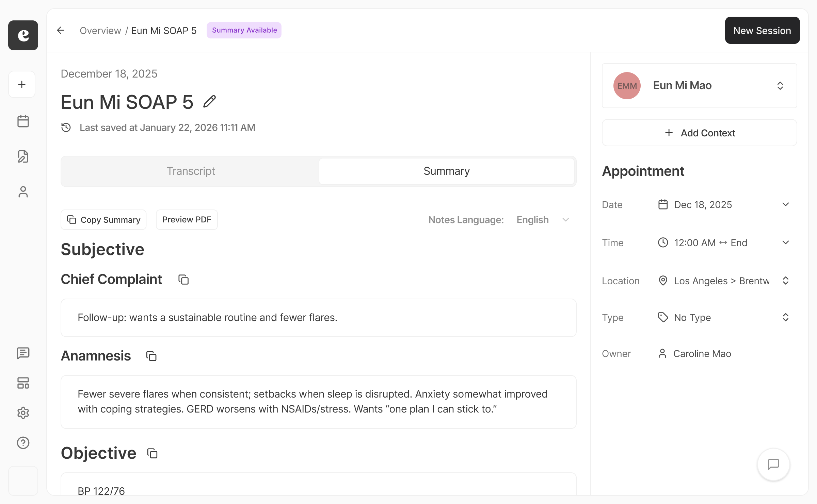Click the history icon beside Last saved

pos(66,128)
